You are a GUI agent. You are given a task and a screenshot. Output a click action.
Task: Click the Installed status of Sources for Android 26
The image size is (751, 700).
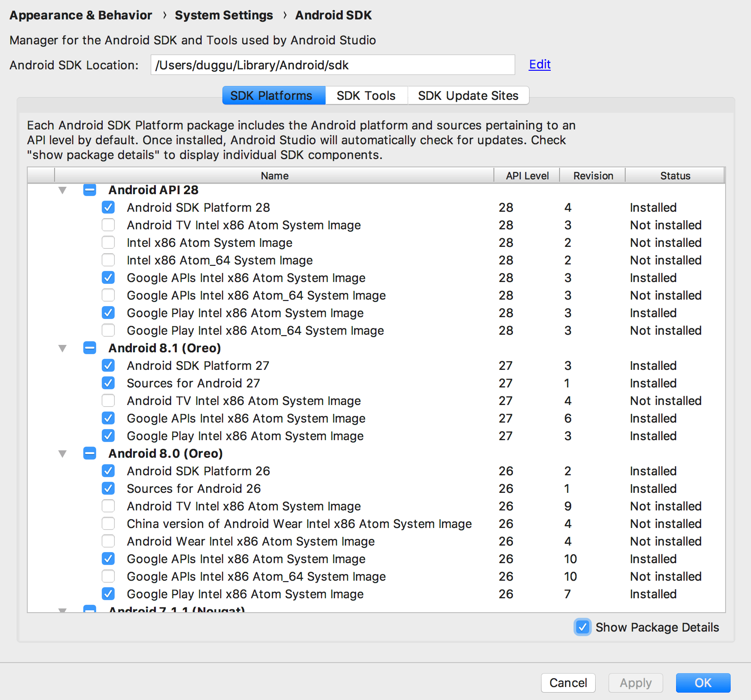[x=653, y=489]
